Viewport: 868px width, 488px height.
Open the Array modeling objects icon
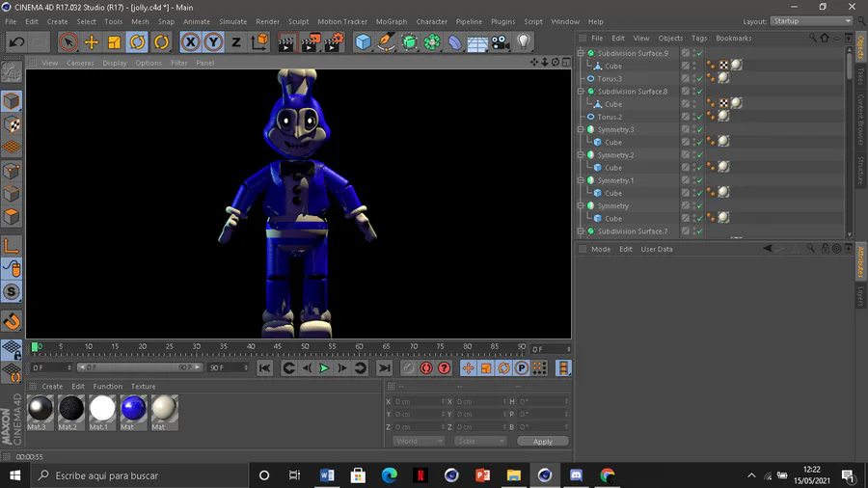pos(432,42)
